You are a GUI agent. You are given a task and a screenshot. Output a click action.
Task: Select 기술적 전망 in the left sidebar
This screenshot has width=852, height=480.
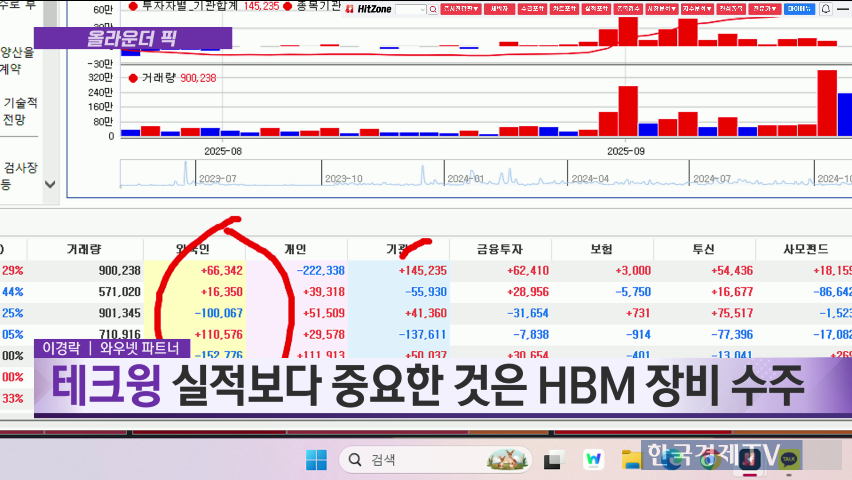[20, 111]
